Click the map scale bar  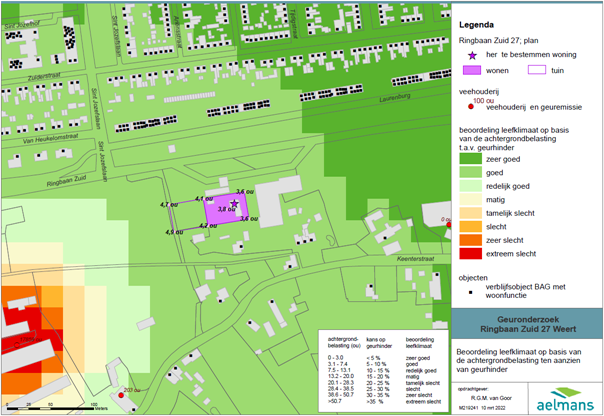(50, 408)
